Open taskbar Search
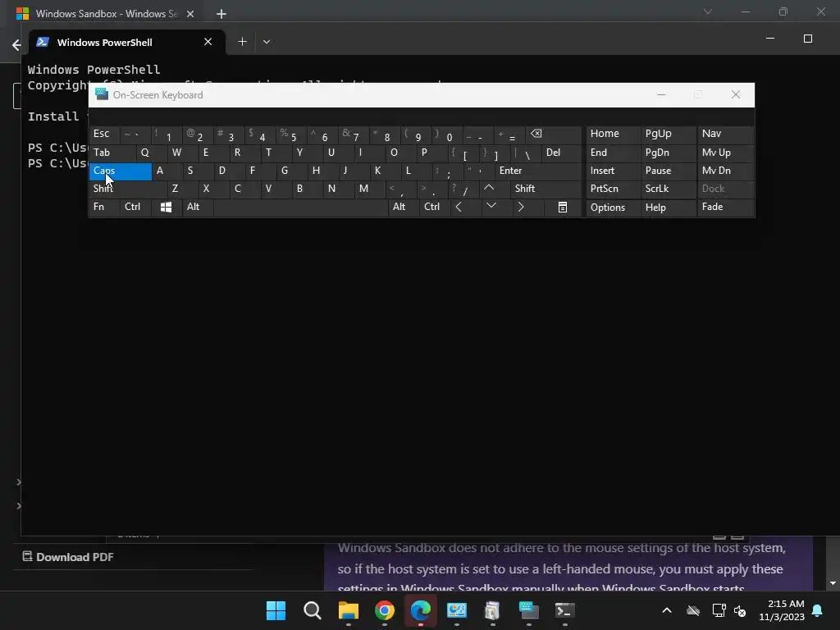The image size is (840, 630). coord(313,610)
